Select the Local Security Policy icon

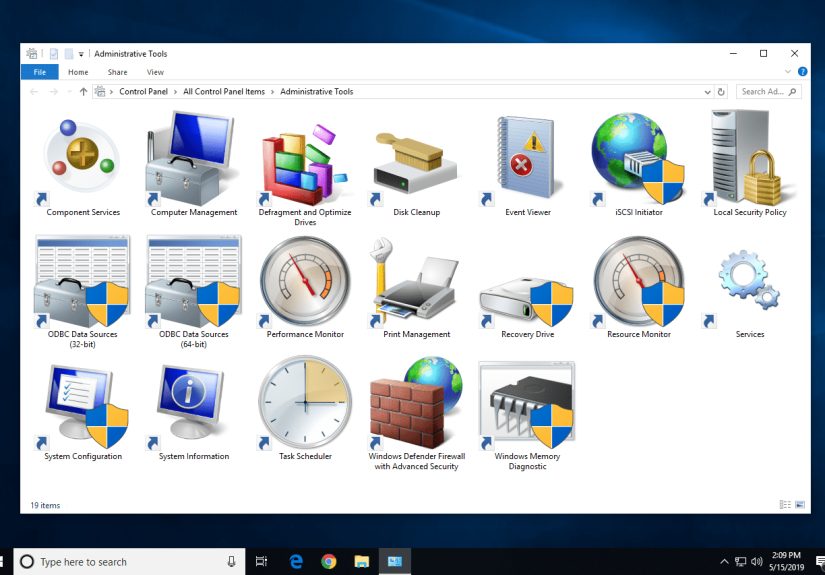[x=750, y=158]
